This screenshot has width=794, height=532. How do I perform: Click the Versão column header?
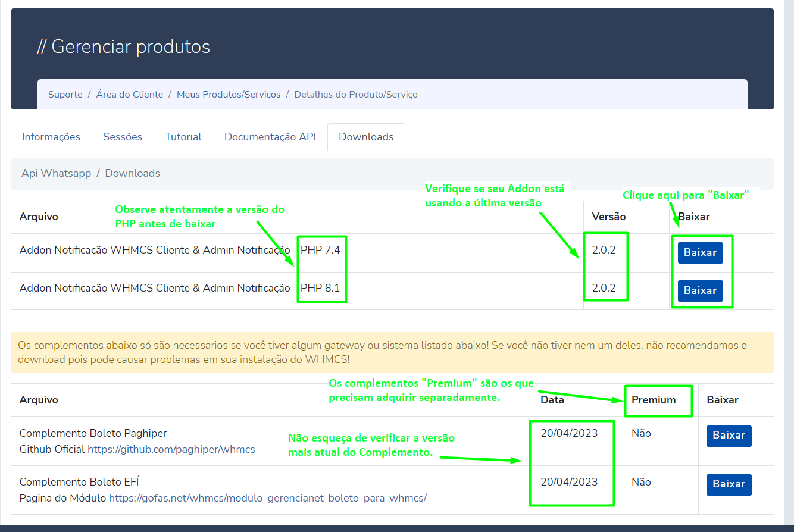[609, 217]
